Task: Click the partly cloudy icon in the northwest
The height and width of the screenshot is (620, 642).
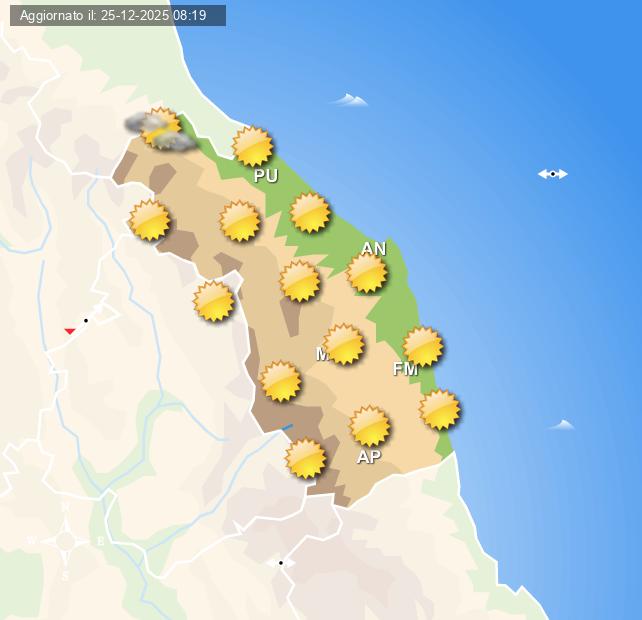Action: [158, 129]
